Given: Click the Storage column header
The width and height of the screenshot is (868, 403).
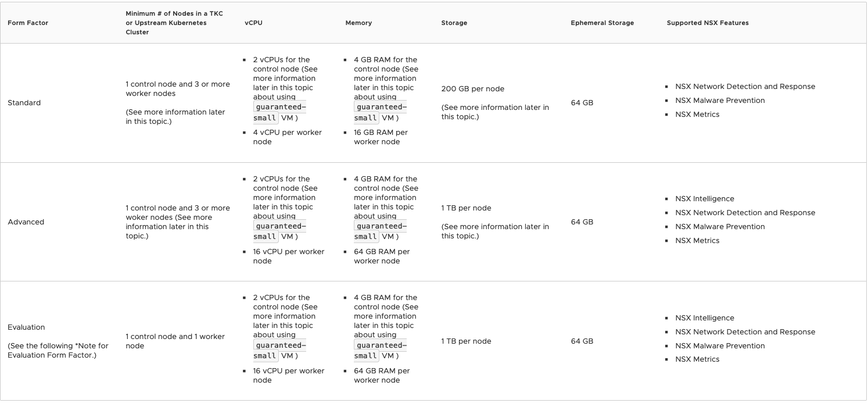Looking at the screenshot, I should click(x=454, y=23).
